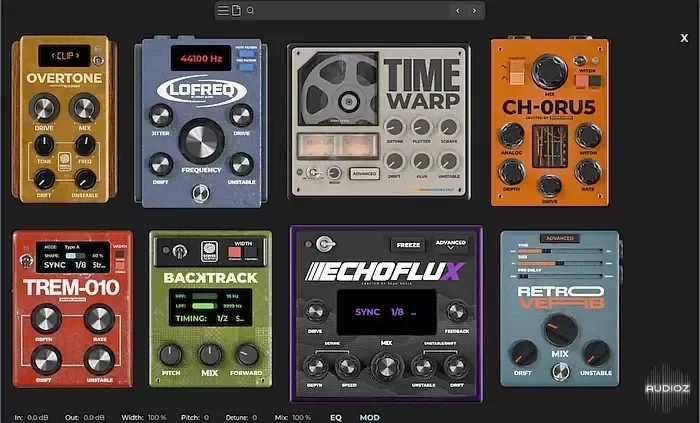Flip the TREM-010 power toggle switch
700x423 pixels.
point(26,261)
